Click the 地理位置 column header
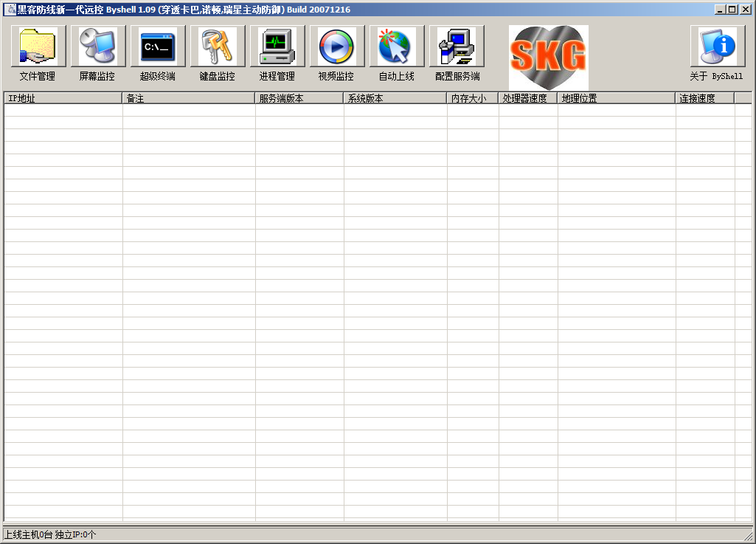This screenshot has height=544, width=756. coord(616,98)
